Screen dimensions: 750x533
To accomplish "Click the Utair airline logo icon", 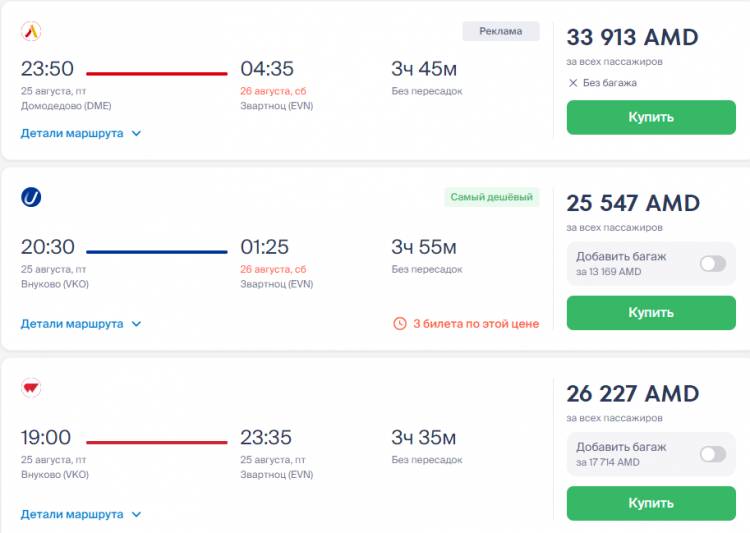I will (31, 197).
